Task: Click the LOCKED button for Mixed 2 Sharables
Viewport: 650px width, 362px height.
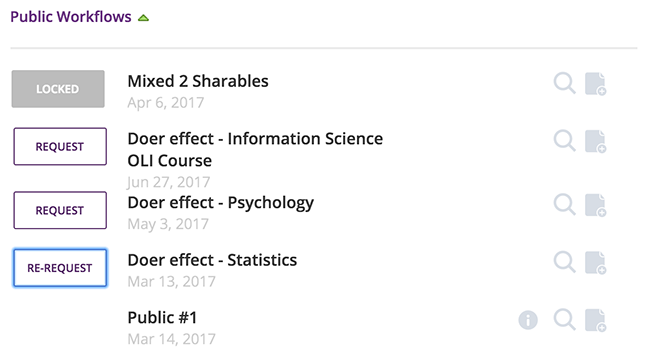Action: 58,89
